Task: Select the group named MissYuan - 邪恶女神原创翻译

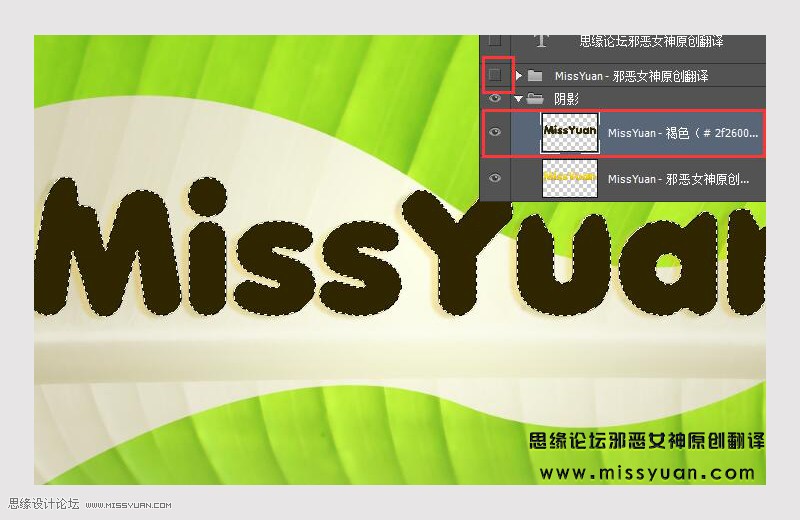Action: (631, 76)
